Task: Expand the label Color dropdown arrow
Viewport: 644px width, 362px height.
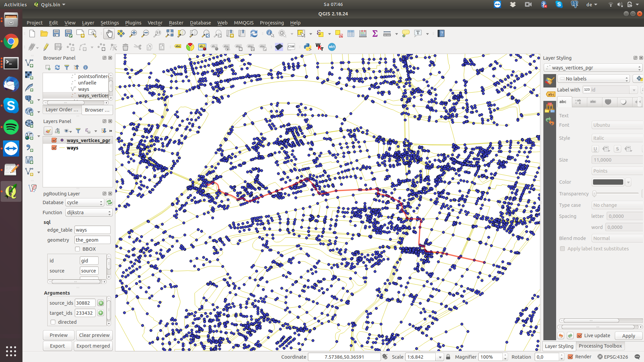Action: (x=628, y=182)
